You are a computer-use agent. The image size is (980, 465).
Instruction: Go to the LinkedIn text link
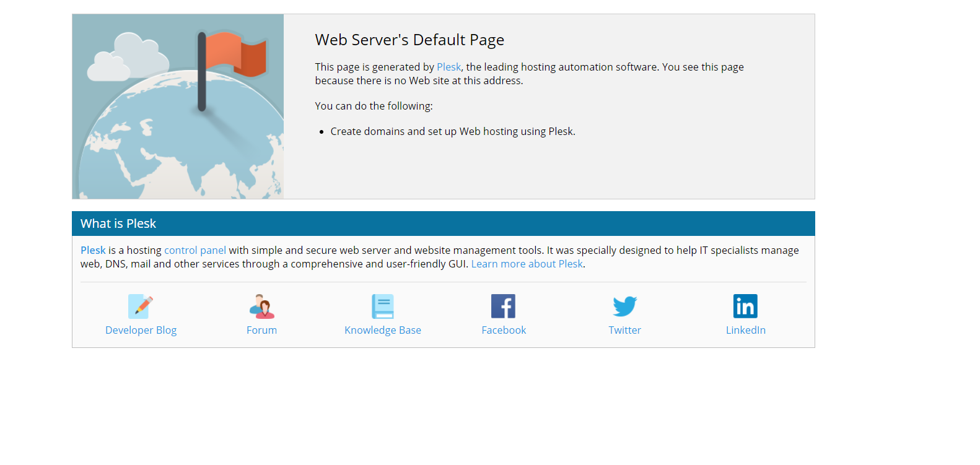pyautogui.click(x=746, y=330)
